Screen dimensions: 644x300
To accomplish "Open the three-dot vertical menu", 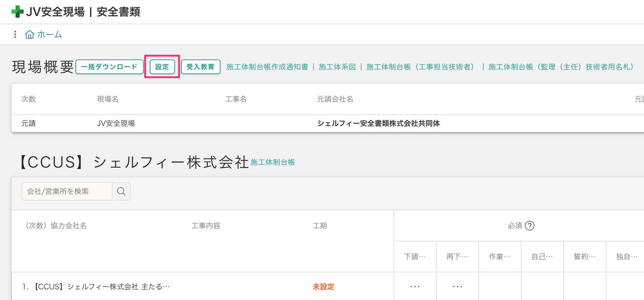I will [x=15, y=34].
